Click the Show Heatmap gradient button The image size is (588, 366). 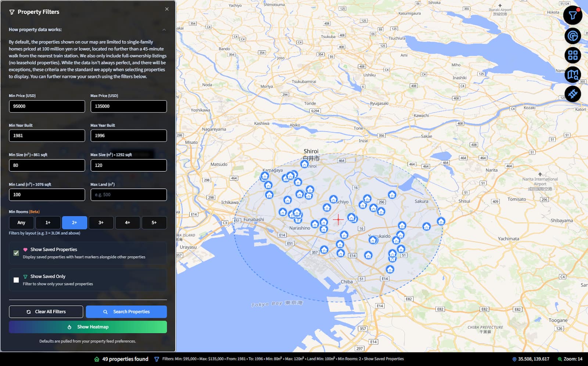(x=88, y=327)
